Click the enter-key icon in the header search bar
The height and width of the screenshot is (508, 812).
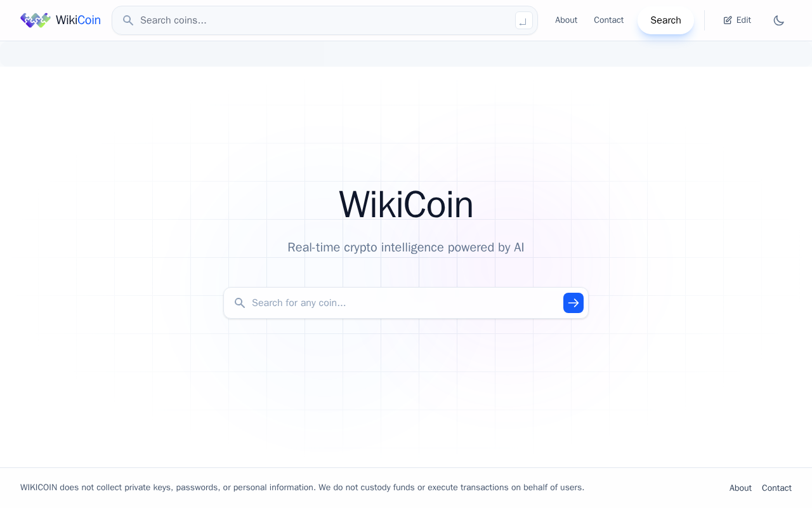(524, 20)
